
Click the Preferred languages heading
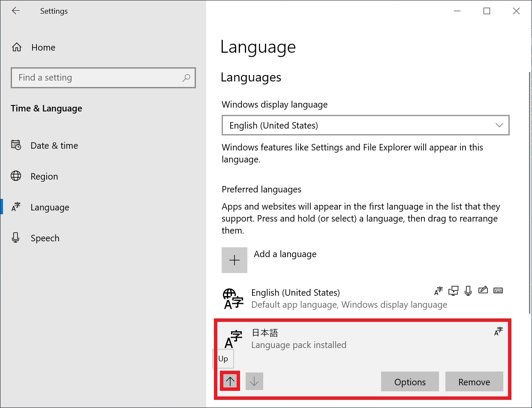(261, 189)
